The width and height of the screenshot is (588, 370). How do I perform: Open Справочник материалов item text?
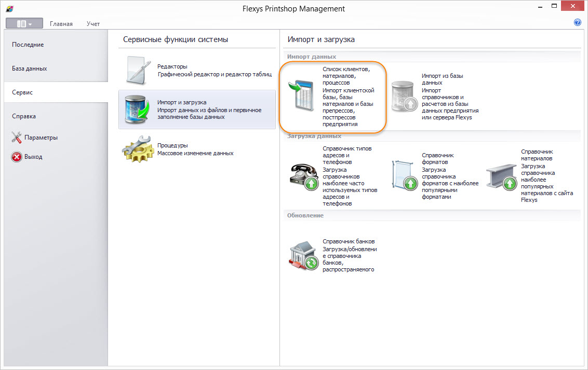click(x=547, y=175)
